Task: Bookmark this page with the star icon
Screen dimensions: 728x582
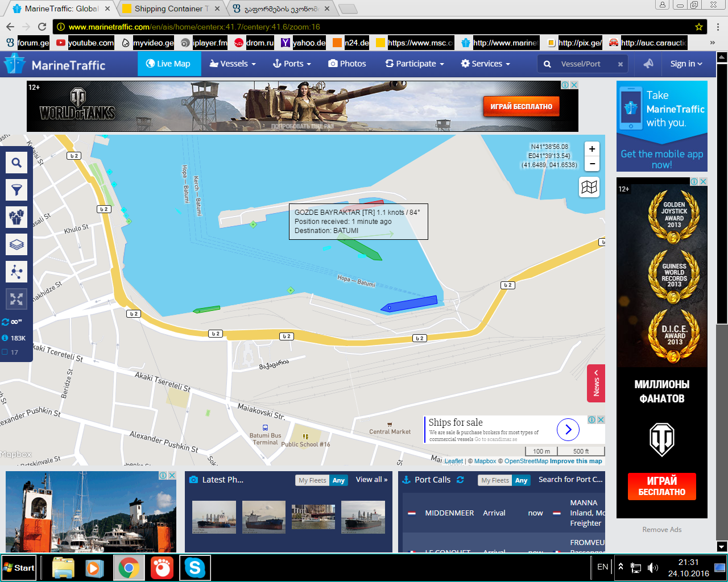Action: 699,27
